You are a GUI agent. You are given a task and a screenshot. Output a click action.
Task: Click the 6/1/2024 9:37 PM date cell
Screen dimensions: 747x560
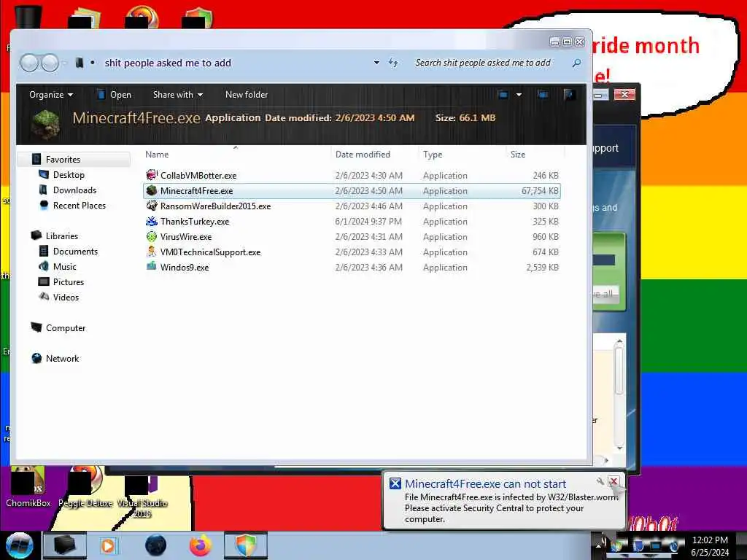[x=368, y=222]
